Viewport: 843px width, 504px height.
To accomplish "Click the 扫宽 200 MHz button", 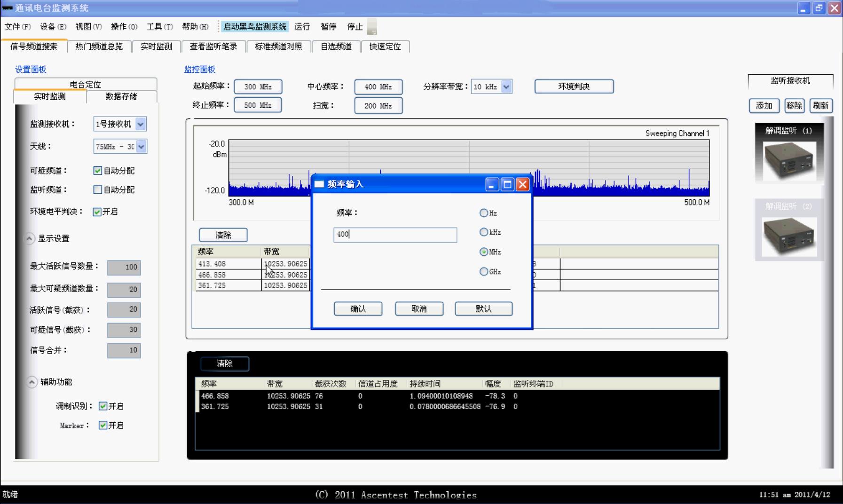I will 378,106.
